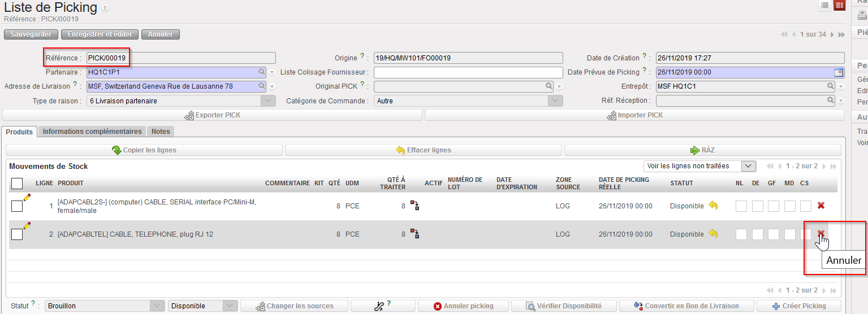Expand the Catégorie de Commande dropdown

[555, 101]
